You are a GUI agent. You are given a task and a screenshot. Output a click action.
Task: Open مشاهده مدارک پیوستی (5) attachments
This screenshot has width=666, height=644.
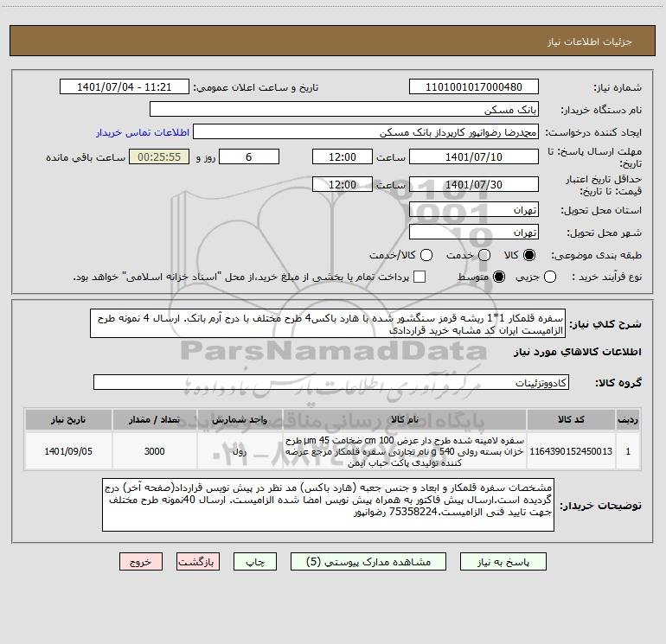pos(368,562)
